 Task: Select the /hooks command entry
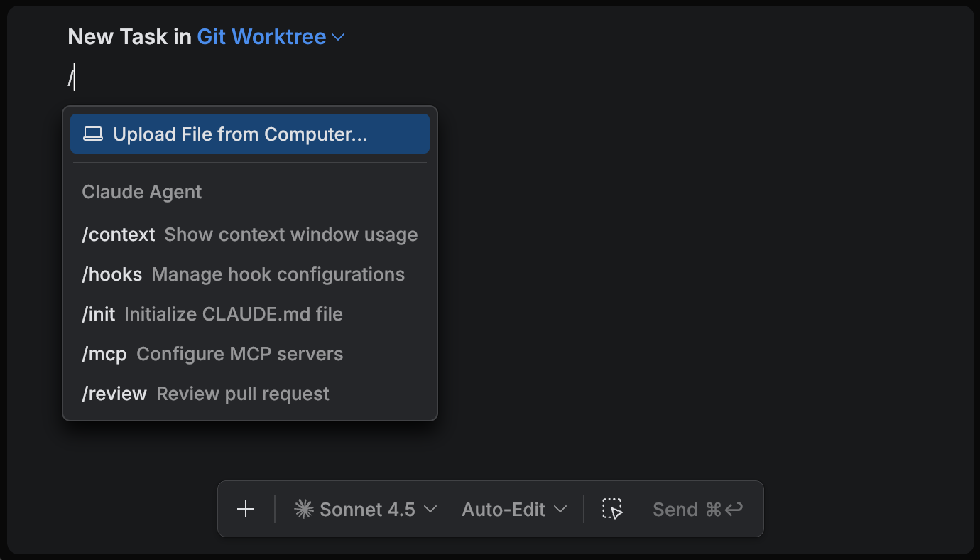112,274
